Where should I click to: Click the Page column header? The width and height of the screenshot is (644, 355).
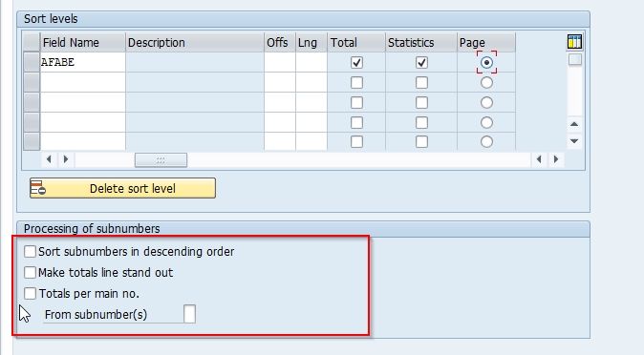pyautogui.click(x=486, y=42)
